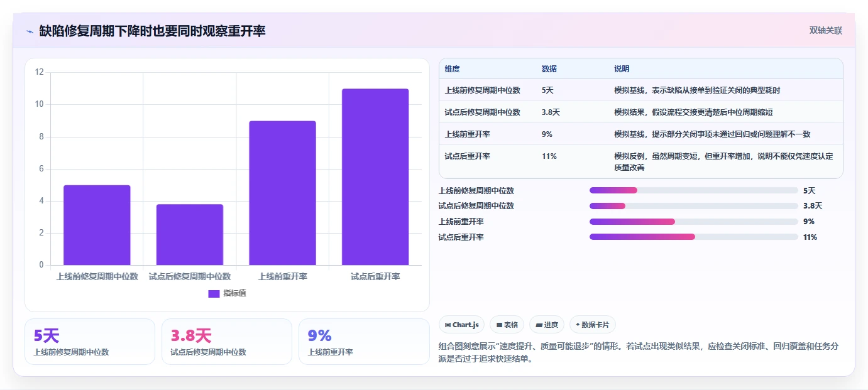Click the 上线前修复周期中位数 progress bar

(x=694, y=190)
